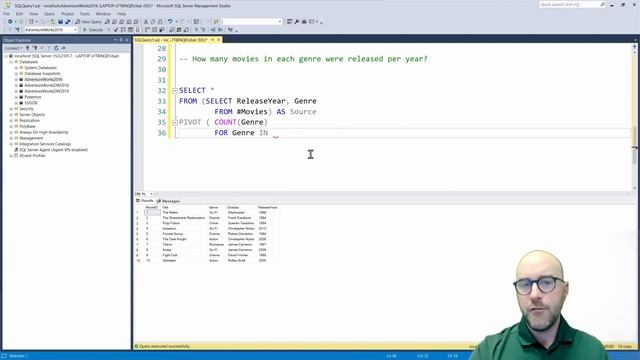Click the Cut scissors icon
Viewport: 640px width, 360px height.
coord(146,22)
